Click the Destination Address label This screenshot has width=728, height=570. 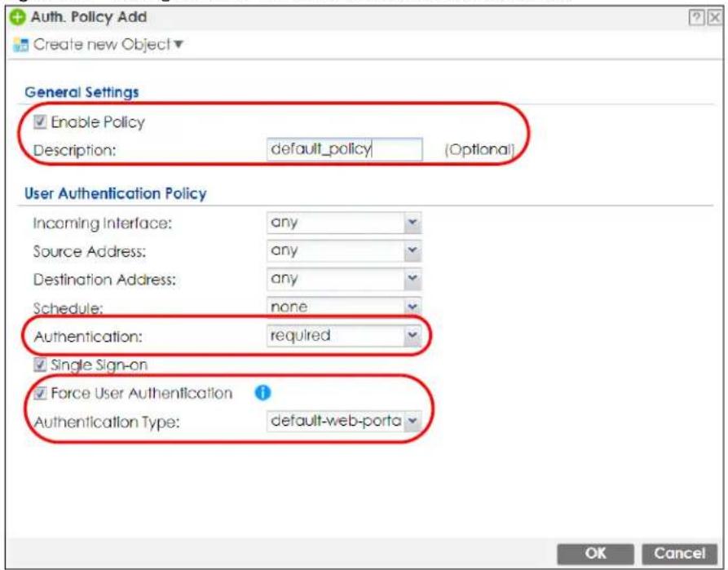(105, 281)
